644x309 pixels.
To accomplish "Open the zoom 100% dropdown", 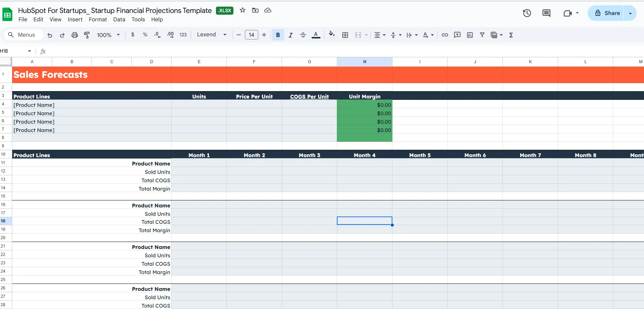I will 108,35.
